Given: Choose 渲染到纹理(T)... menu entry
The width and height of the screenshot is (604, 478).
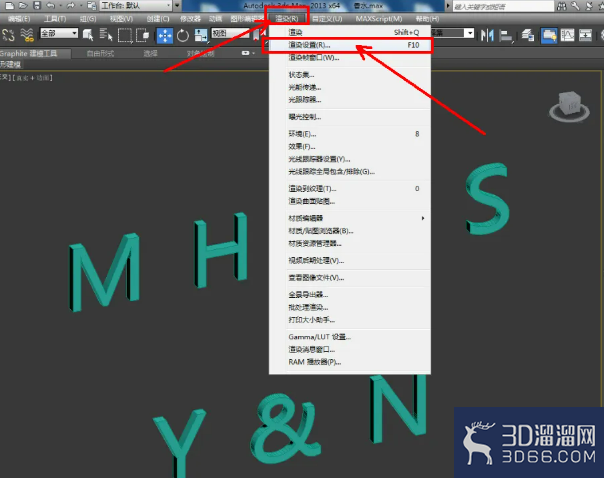Looking at the screenshot, I should coord(350,189).
